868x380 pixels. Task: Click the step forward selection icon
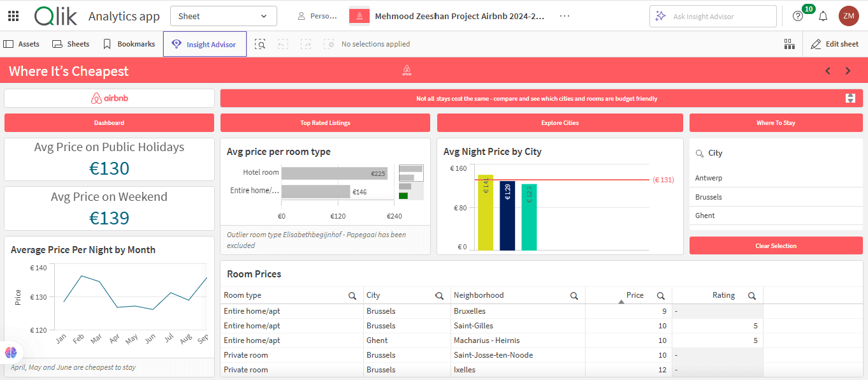pyautogui.click(x=306, y=44)
